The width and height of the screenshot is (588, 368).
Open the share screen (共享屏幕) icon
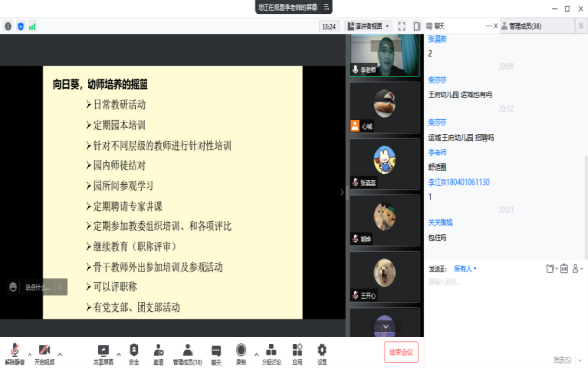103,354
